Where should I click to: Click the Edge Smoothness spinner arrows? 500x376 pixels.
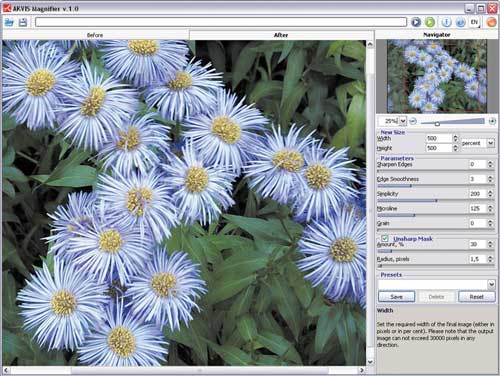pyautogui.click(x=490, y=179)
